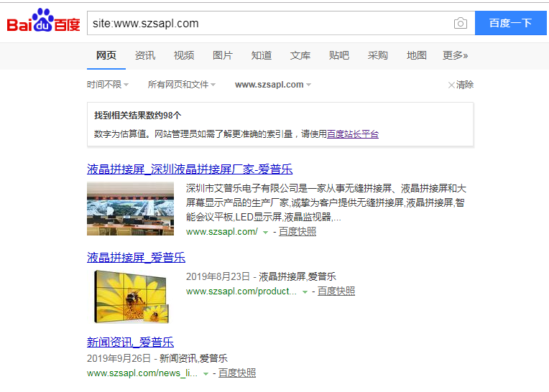Click the Baidu logo
The width and height of the screenshot is (549, 392).
43,21
